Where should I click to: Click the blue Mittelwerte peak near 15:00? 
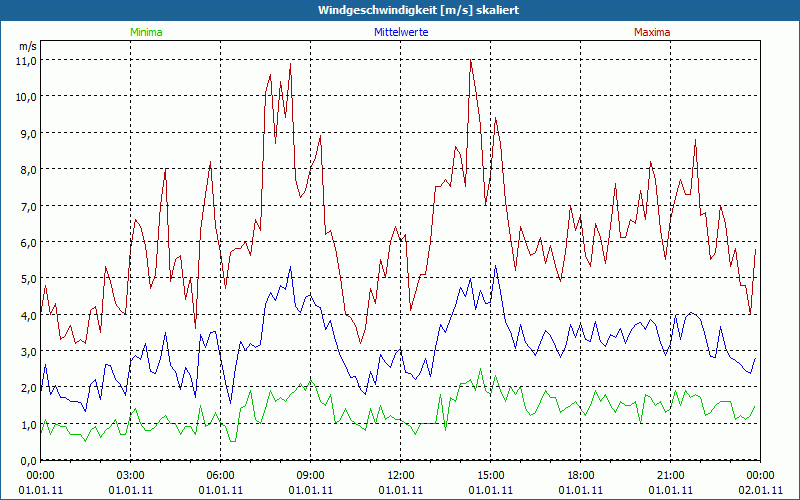(x=495, y=266)
